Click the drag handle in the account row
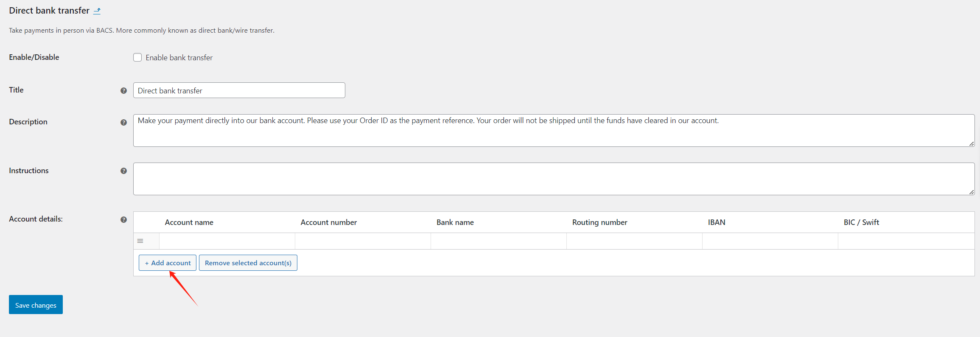 (140, 241)
